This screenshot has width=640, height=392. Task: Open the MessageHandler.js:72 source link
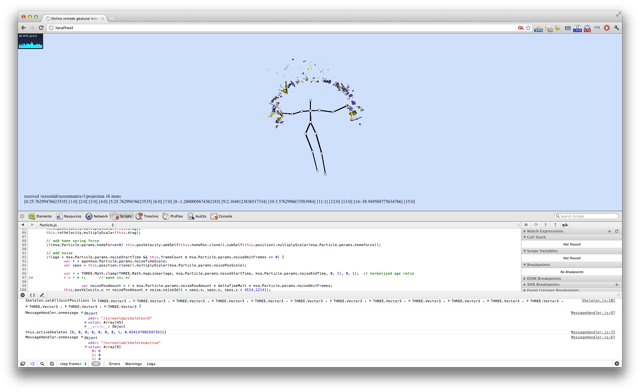tap(593, 332)
